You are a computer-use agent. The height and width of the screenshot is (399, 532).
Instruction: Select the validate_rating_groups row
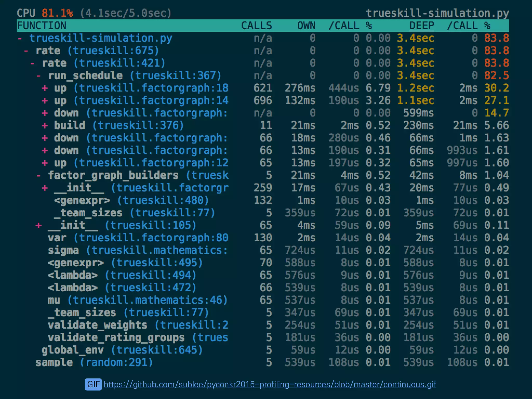263,338
